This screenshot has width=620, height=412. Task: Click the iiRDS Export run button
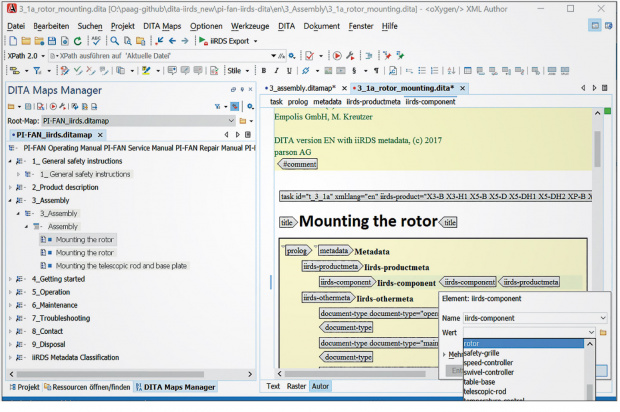point(203,40)
